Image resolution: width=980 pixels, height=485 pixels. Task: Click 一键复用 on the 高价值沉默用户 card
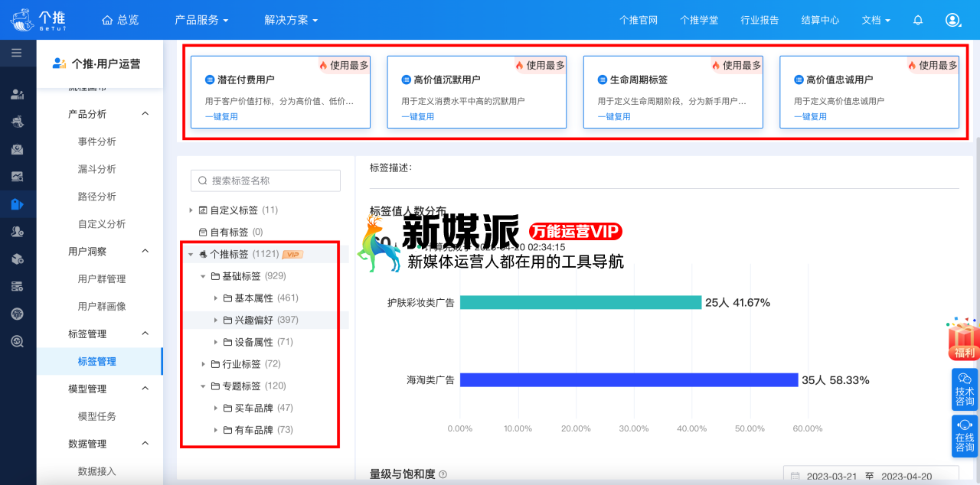coord(418,117)
